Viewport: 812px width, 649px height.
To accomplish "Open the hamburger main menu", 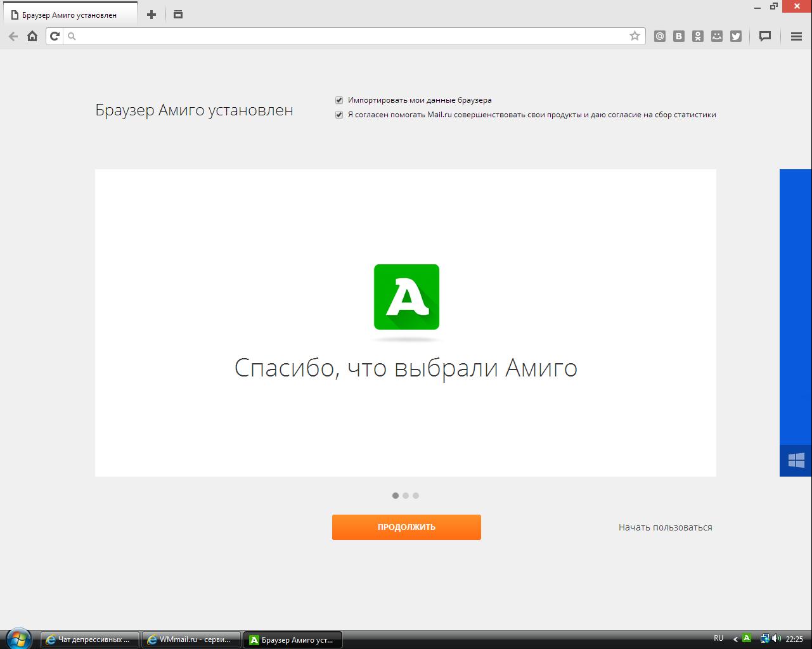I will (797, 36).
